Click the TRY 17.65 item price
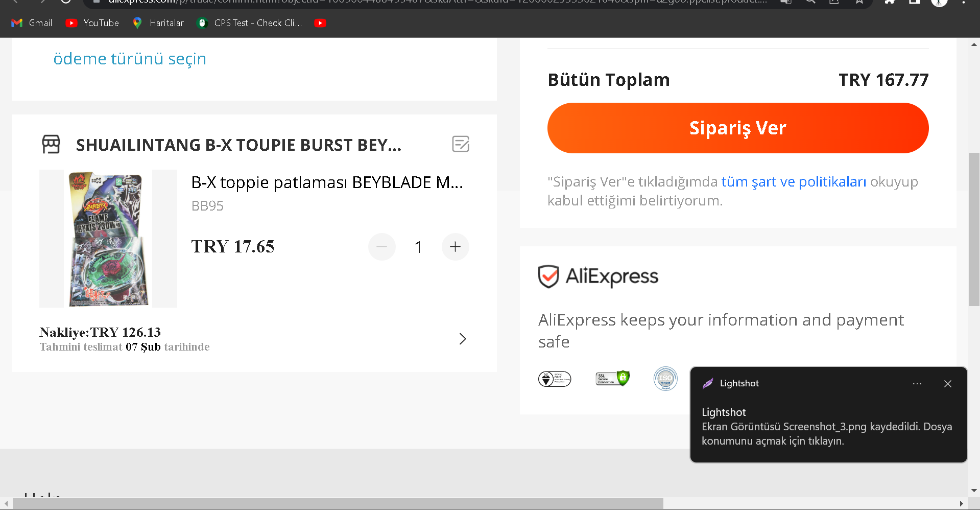The width and height of the screenshot is (980, 510). (x=233, y=247)
